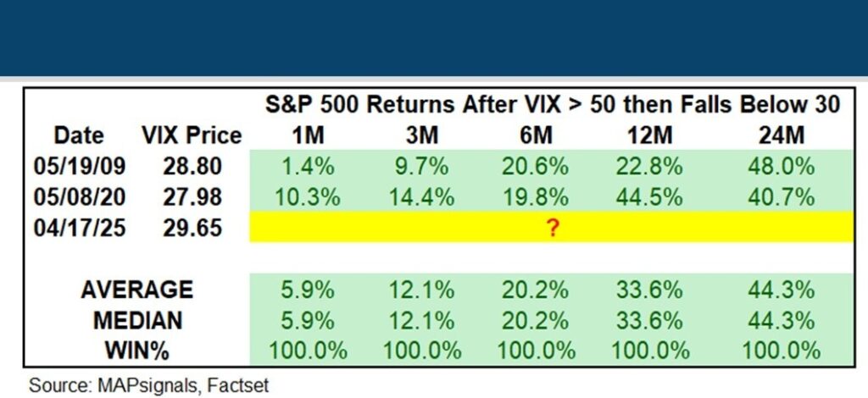Screen dimensions: 868x398
Task: Select the 05/08/20 date cell
Action: click(79, 196)
